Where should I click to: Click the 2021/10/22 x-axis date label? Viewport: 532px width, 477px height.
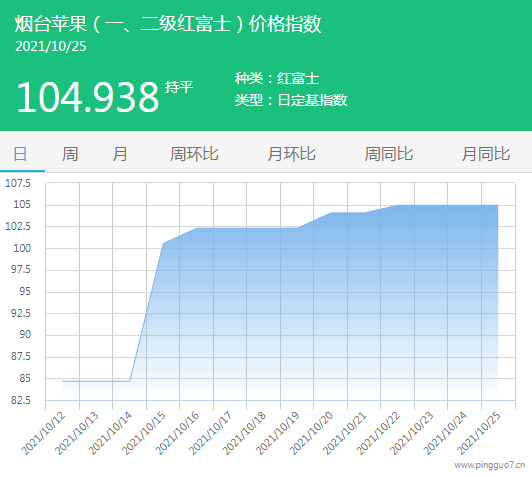pyautogui.click(x=378, y=433)
